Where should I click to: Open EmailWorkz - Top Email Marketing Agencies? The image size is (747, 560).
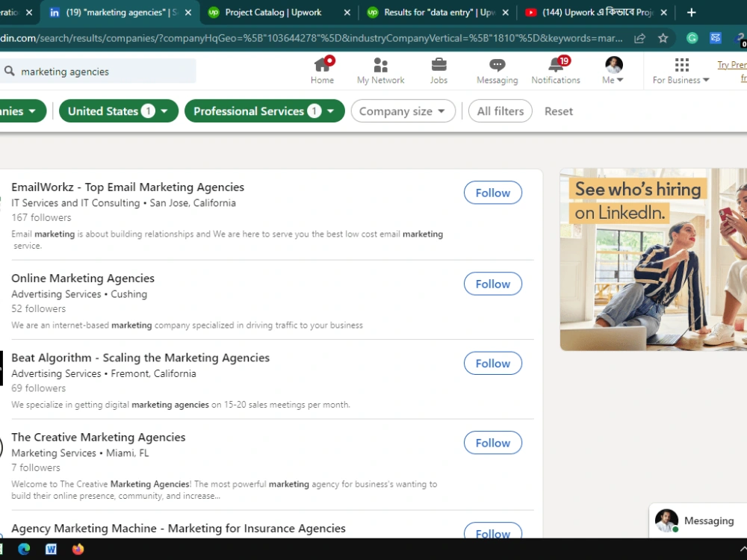[x=128, y=187]
